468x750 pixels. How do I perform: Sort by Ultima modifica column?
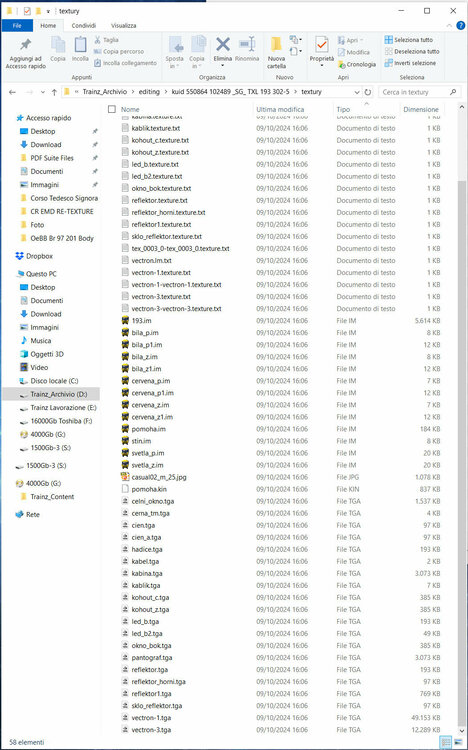pyautogui.click(x=280, y=109)
